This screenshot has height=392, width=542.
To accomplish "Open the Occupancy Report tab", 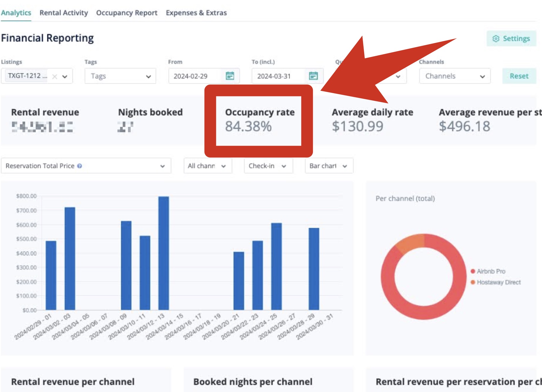I will click(x=127, y=13).
